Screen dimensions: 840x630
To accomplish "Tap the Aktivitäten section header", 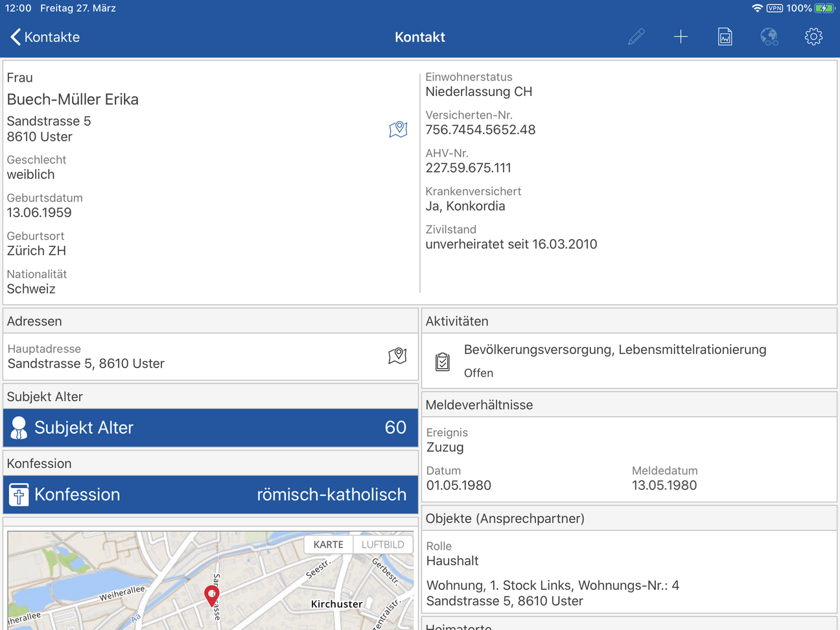I will point(629,321).
